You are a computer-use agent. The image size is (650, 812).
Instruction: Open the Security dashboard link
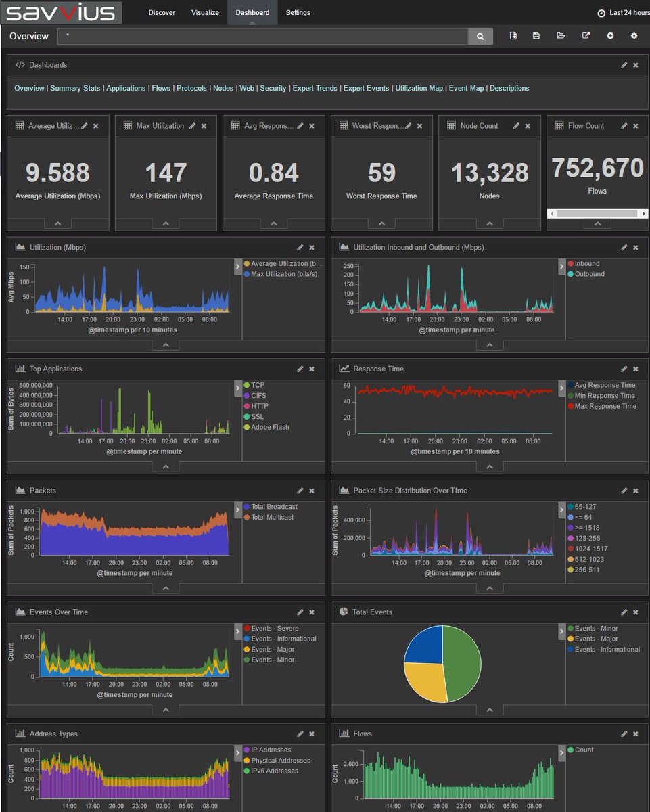tap(273, 88)
